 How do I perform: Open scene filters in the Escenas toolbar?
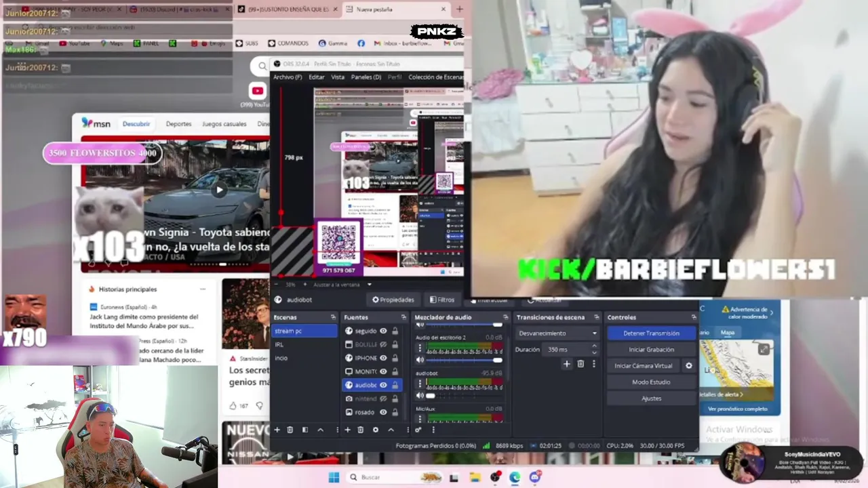click(305, 430)
